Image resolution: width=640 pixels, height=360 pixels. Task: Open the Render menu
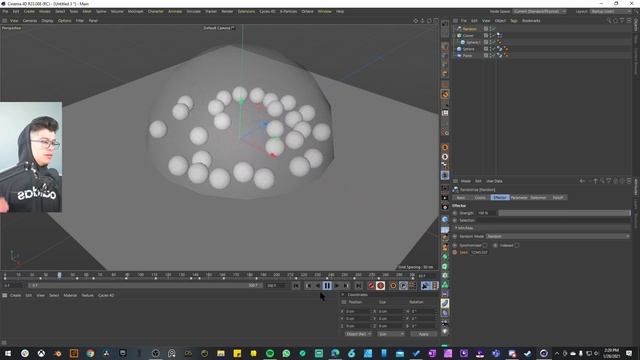pos(227,11)
